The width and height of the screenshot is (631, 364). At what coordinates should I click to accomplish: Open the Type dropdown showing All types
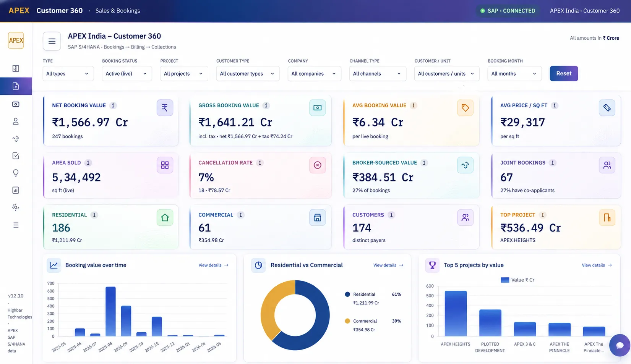click(x=68, y=74)
